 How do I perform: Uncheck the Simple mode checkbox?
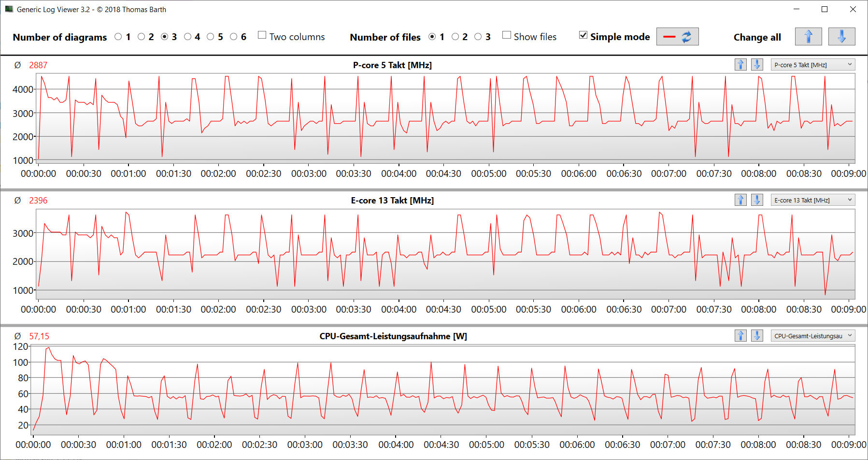coord(583,35)
